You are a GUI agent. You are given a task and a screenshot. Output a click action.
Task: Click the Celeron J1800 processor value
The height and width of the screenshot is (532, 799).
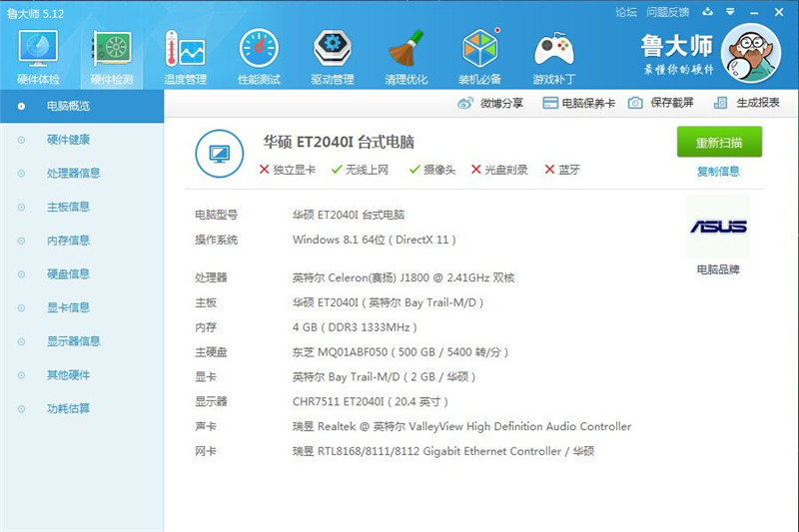403,277
